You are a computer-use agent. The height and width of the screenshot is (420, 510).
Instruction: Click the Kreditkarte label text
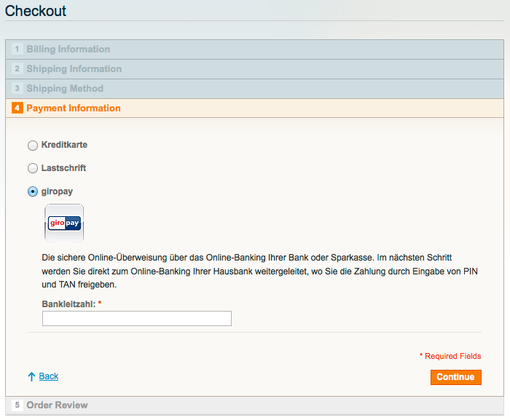64,145
